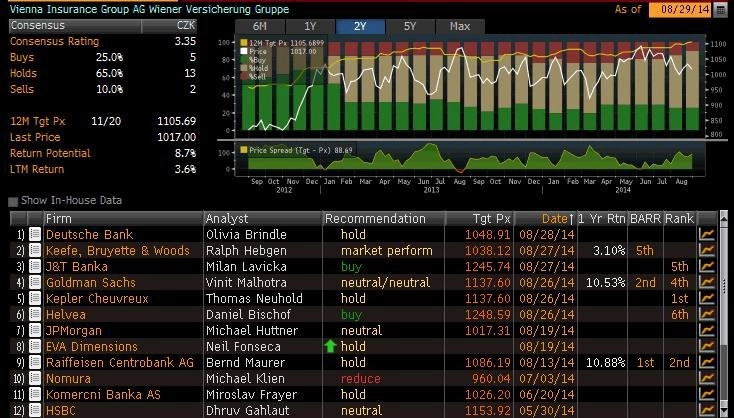Image resolution: width=734 pixels, height=418 pixels.
Task: Show the chart icon for EVA Dimensions row
Action: click(707, 346)
